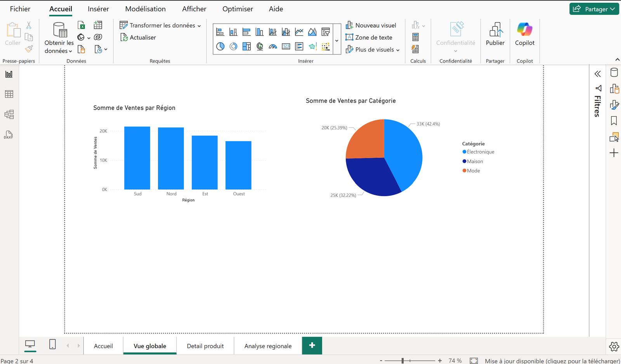Insert a clustered column chart visual
Image resolution: width=621 pixels, height=364 pixels.
coord(260,32)
